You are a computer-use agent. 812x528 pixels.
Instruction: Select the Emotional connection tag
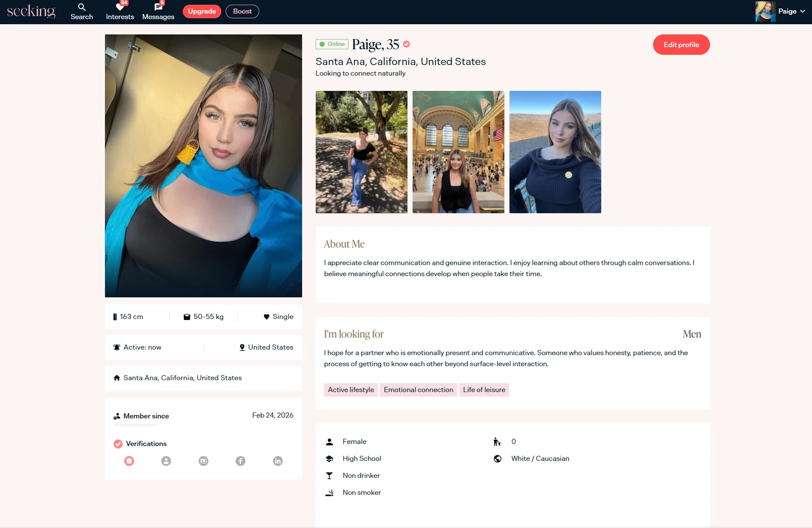click(418, 390)
